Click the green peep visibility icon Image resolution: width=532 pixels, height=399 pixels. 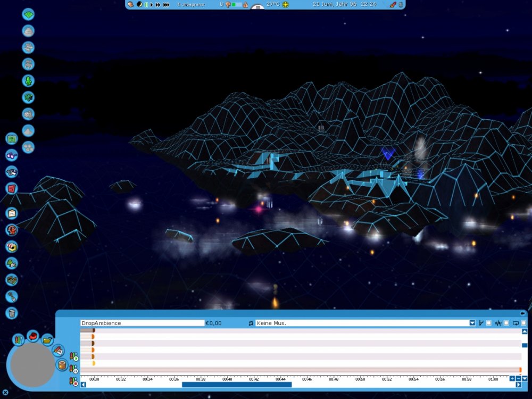point(28,81)
